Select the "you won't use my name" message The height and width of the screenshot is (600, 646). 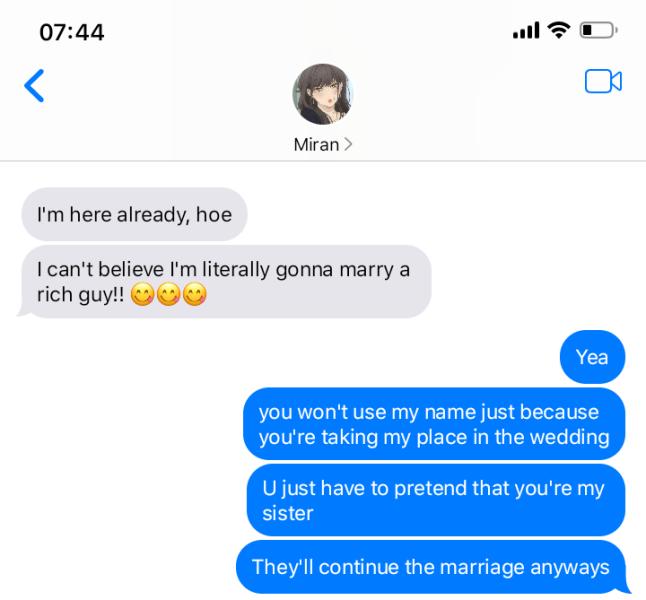434,424
